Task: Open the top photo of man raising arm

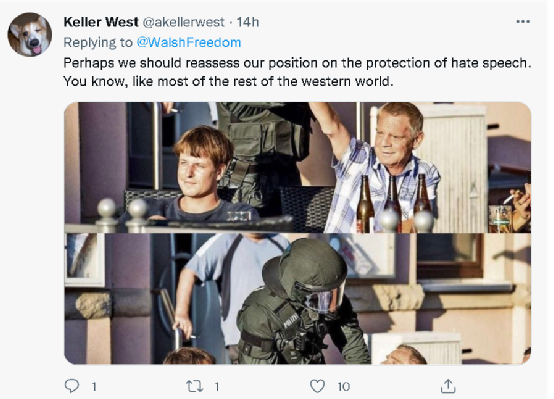Action: click(x=297, y=168)
